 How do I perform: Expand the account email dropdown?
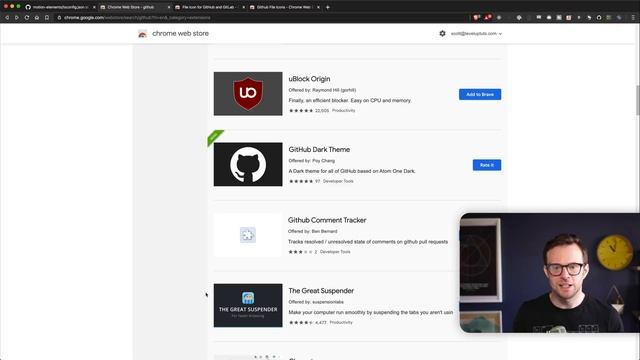pos(476,33)
